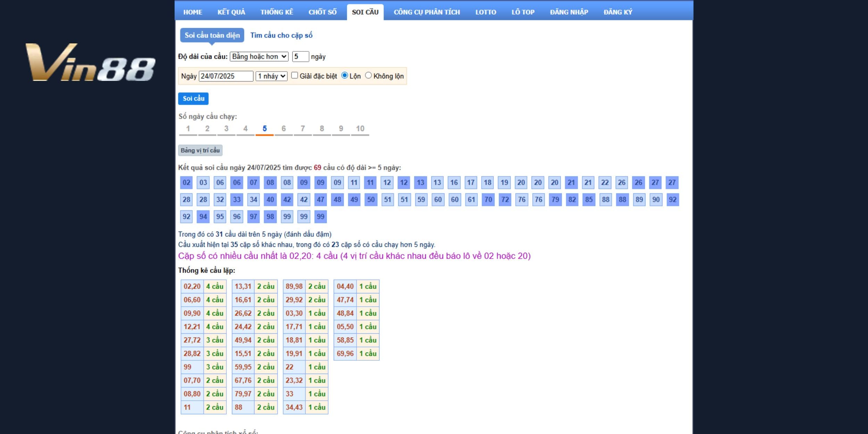
Task: Go to LOTTO page
Action: tap(486, 12)
